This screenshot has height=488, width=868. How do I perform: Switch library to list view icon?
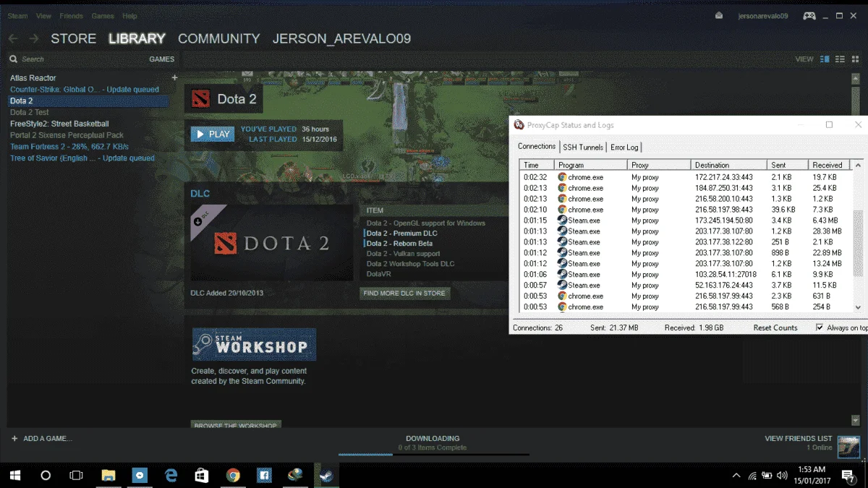tap(840, 59)
